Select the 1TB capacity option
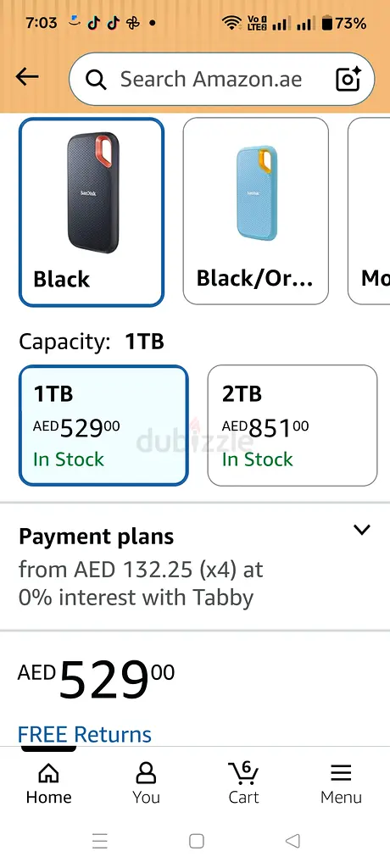The width and height of the screenshot is (390, 868). point(103,426)
